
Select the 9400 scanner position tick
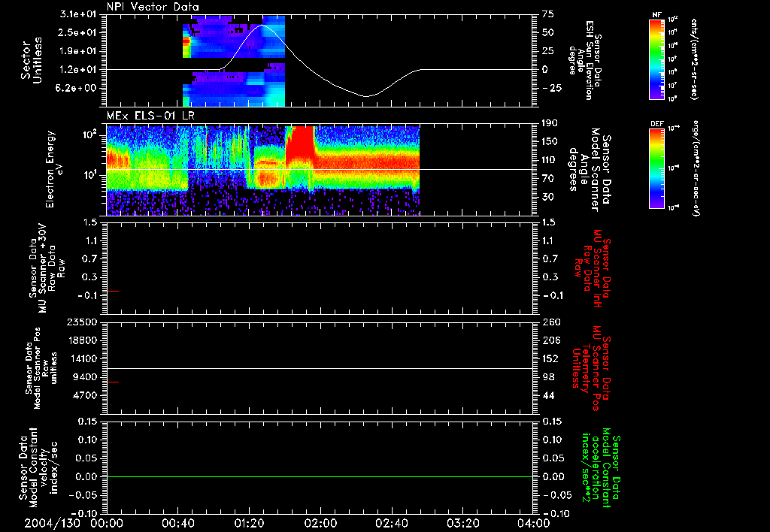pos(84,377)
